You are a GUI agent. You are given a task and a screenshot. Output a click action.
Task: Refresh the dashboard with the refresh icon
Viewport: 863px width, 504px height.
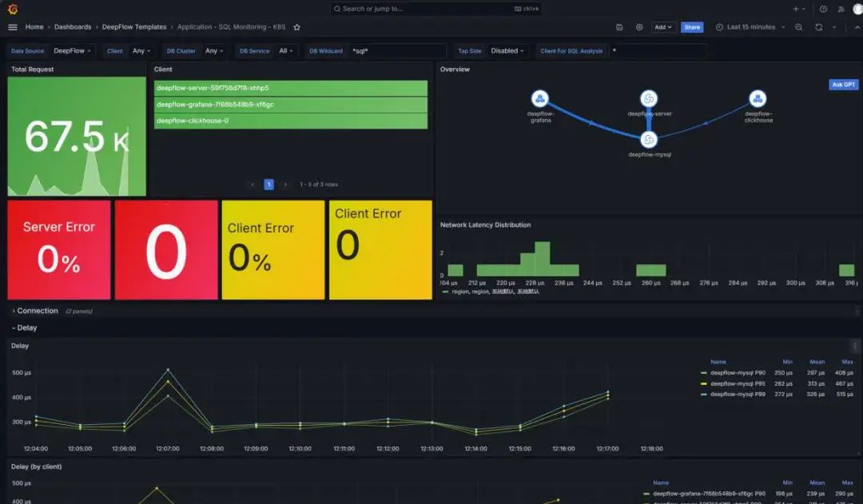click(818, 27)
